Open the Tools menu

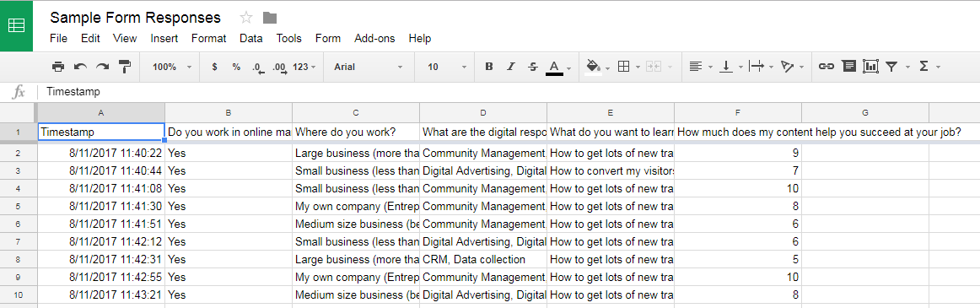pos(288,39)
